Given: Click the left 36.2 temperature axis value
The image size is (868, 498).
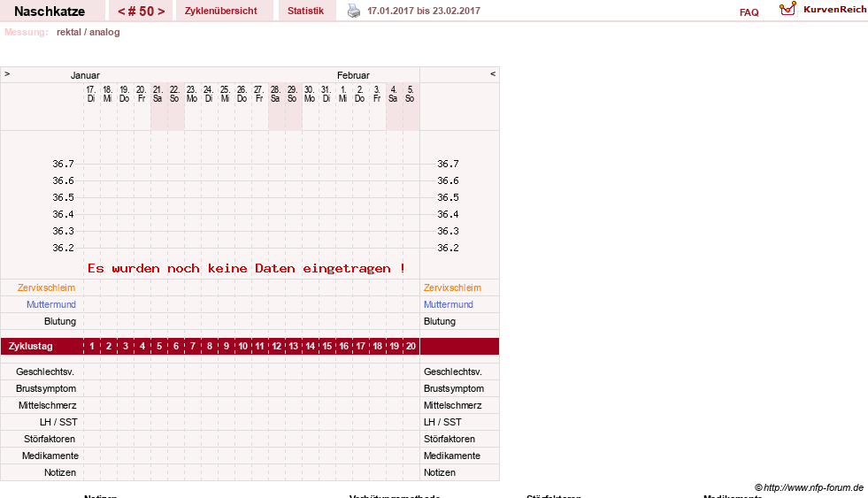Looking at the screenshot, I should (x=63, y=248).
